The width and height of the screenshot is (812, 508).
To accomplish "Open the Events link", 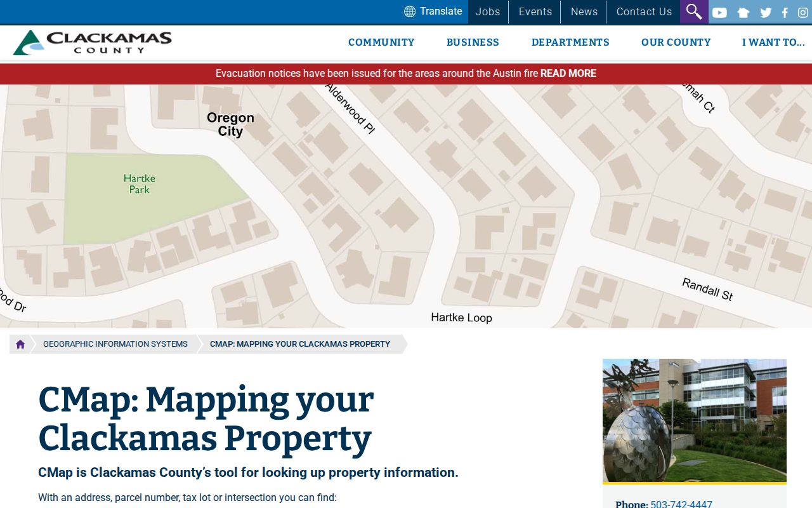I will coord(535,11).
